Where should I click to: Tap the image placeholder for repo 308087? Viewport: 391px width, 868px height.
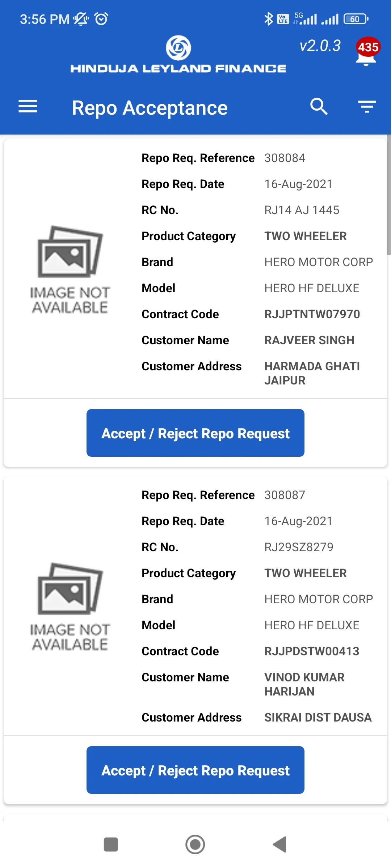(x=71, y=604)
